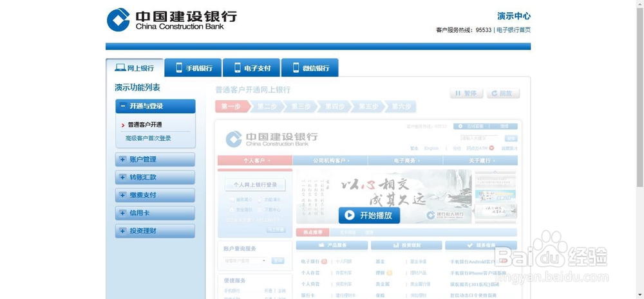The height and width of the screenshot is (299, 644).
Task: Click the 产品服务 header in the preview
Action: click(x=332, y=245)
